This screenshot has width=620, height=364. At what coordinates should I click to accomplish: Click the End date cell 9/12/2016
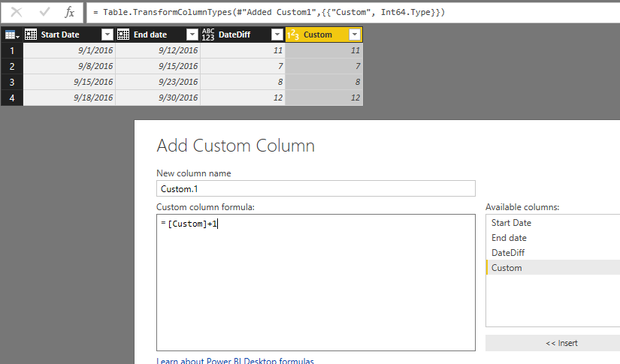158,50
